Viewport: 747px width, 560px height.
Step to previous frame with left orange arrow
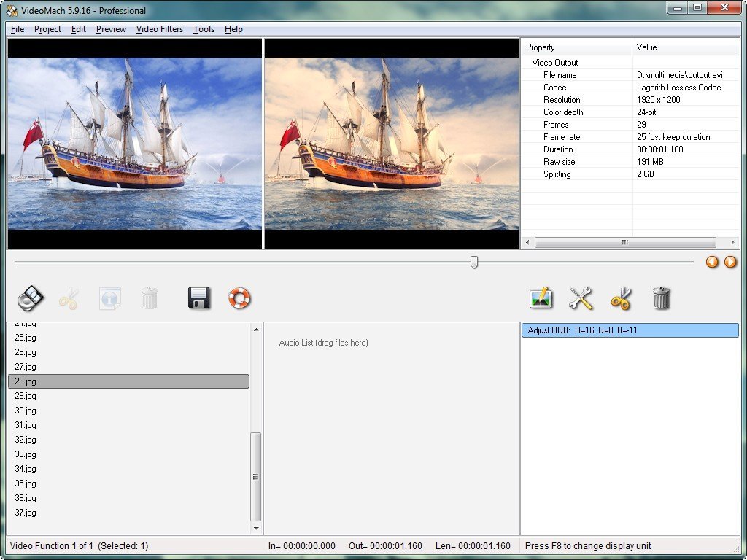pyautogui.click(x=712, y=262)
